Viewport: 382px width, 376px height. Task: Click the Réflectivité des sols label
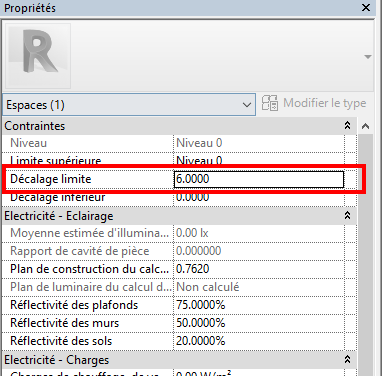pyautogui.click(x=61, y=341)
